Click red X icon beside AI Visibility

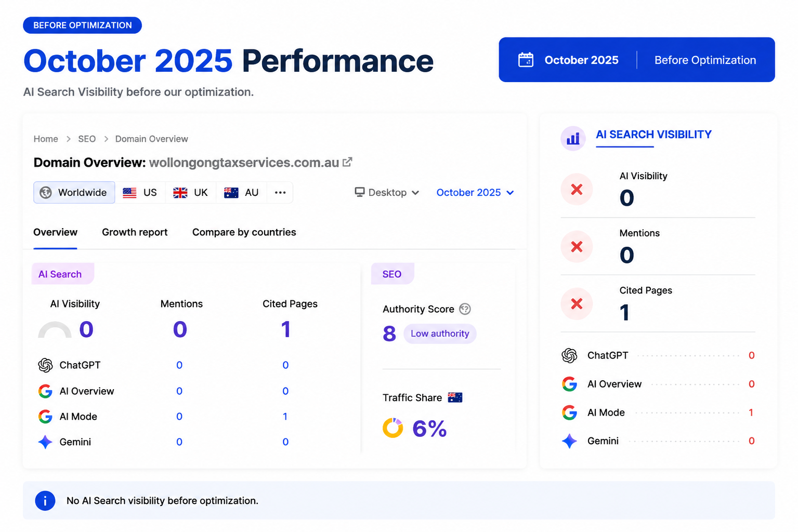(x=577, y=190)
